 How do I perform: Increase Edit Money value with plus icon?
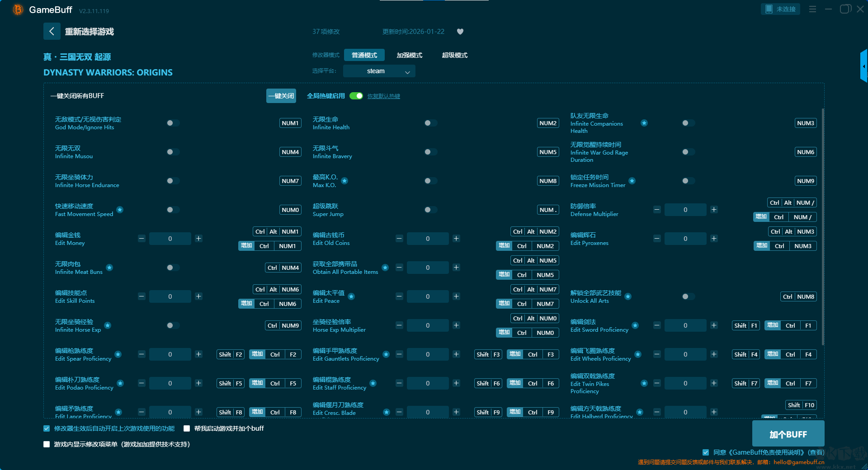coord(198,239)
